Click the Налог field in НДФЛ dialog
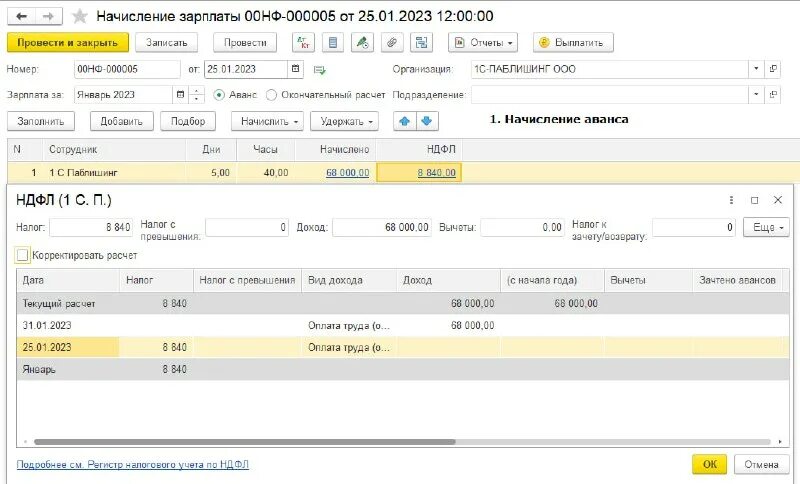 tap(91, 227)
